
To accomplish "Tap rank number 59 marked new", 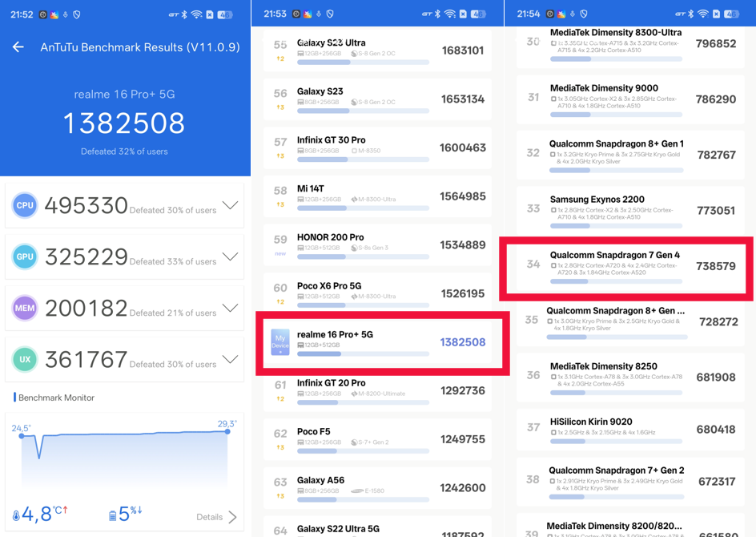I will pyautogui.click(x=280, y=240).
